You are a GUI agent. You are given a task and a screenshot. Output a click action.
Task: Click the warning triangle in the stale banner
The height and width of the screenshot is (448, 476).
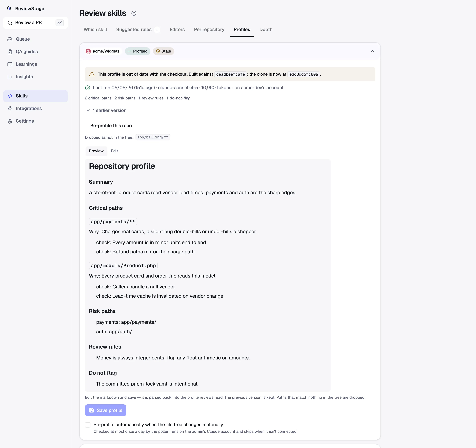click(x=92, y=74)
